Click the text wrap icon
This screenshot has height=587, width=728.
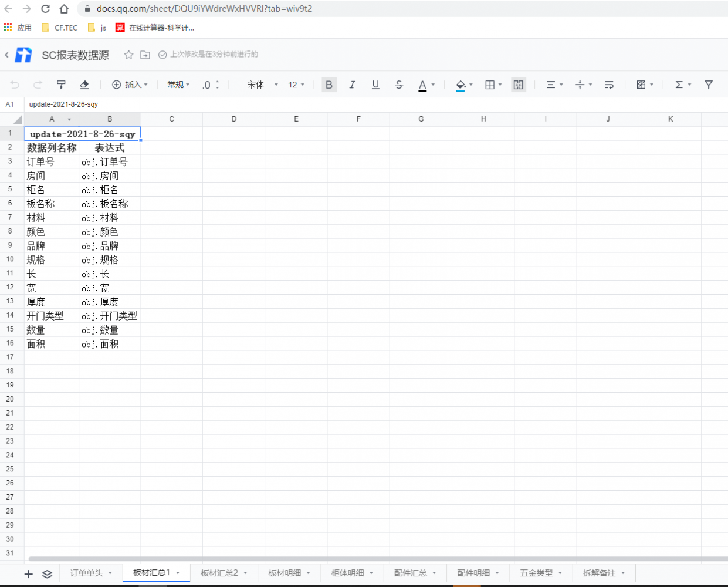[609, 85]
